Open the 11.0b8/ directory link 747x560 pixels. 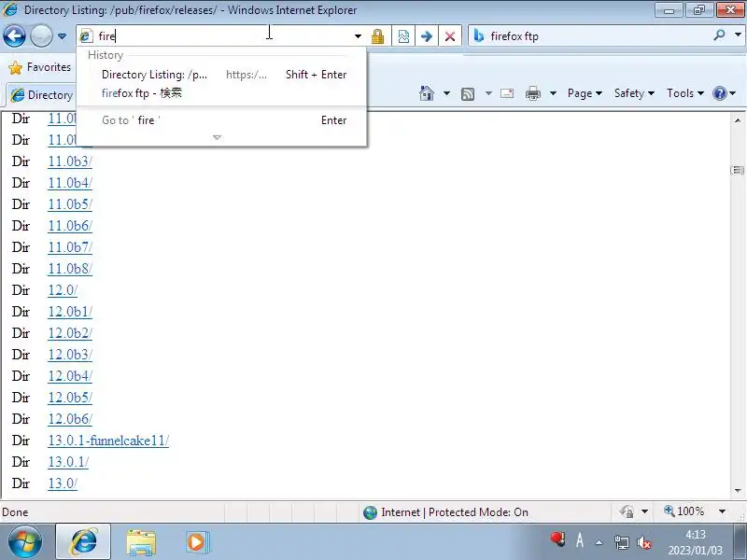70,269
